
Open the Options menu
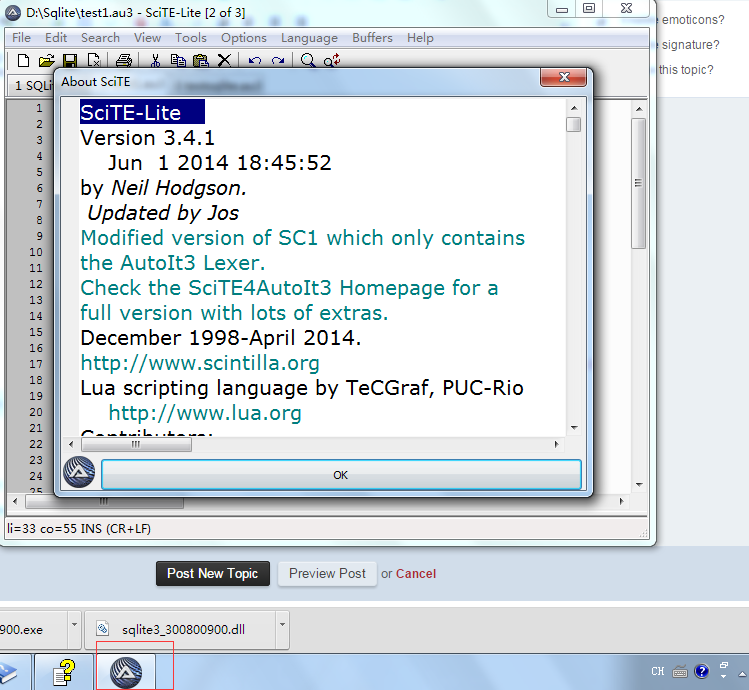pos(244,38)
